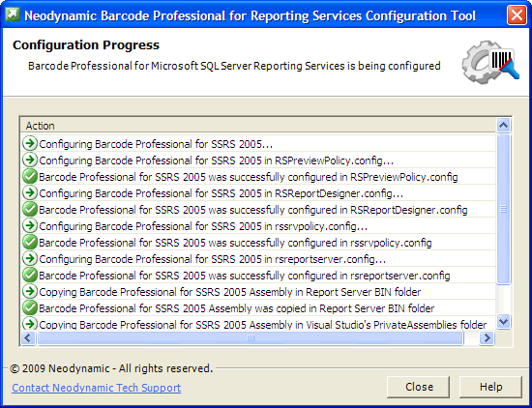Click the Close button

418,387
